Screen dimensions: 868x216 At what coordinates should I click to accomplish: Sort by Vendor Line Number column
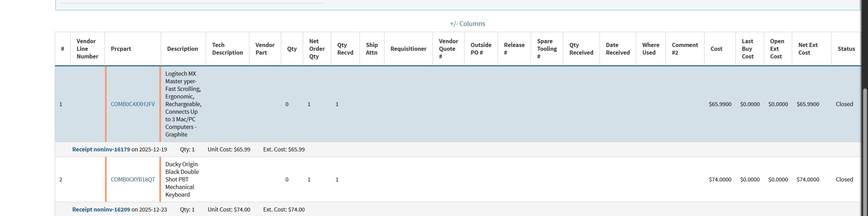pos(87,49)
